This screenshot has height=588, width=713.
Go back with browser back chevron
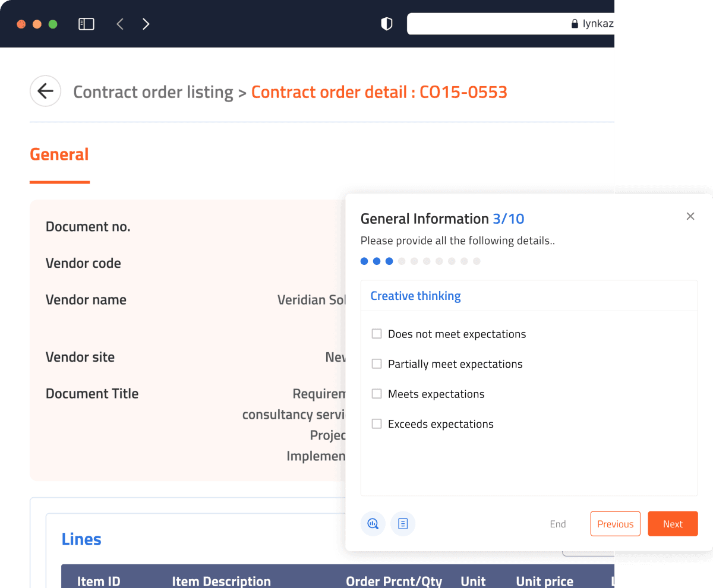pos(120,24)
